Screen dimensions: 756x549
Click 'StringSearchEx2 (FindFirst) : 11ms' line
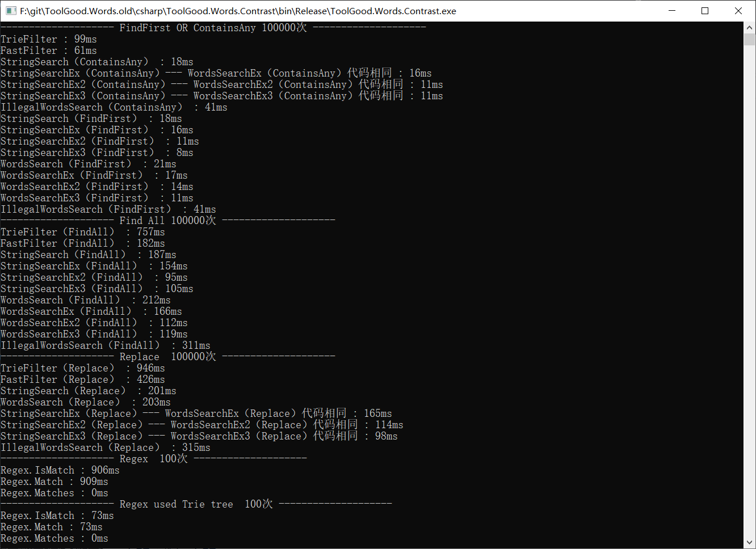tap(100, 141)
